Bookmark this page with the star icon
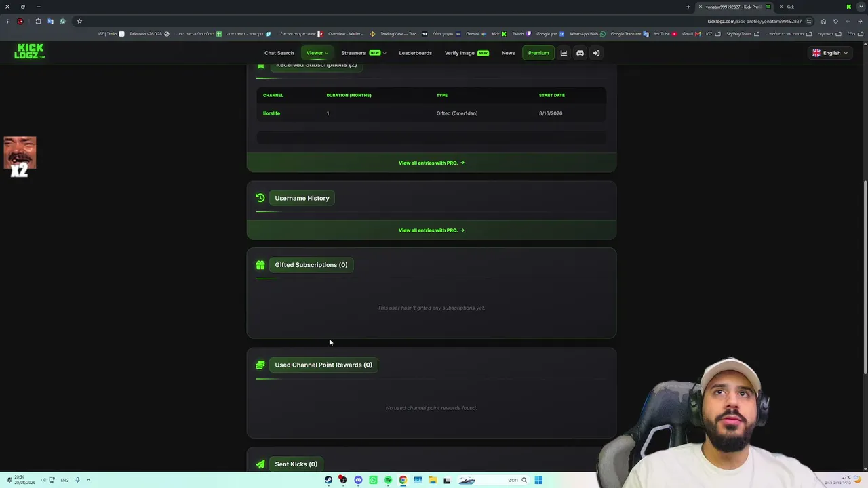The image size is (868, 488). (x=79, y=21)
